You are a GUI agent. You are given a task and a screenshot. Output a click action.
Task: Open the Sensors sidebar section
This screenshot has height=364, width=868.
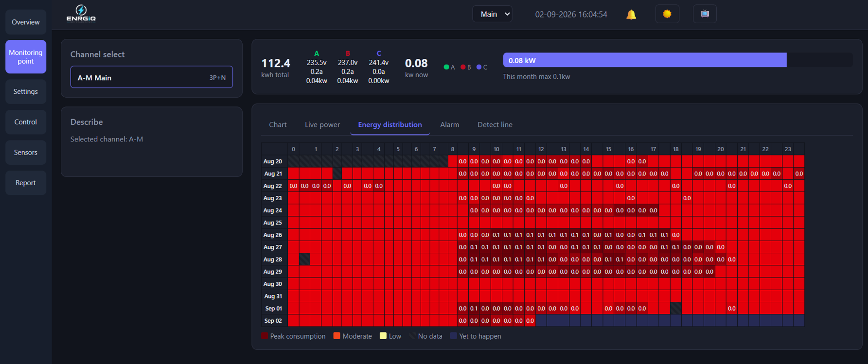26,152
